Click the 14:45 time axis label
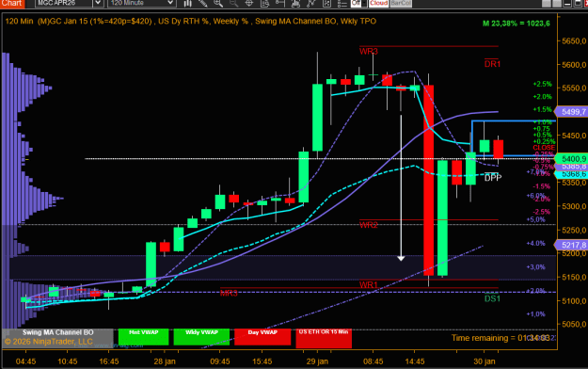Viewport: 588px width, 369px height. (415, 361)
